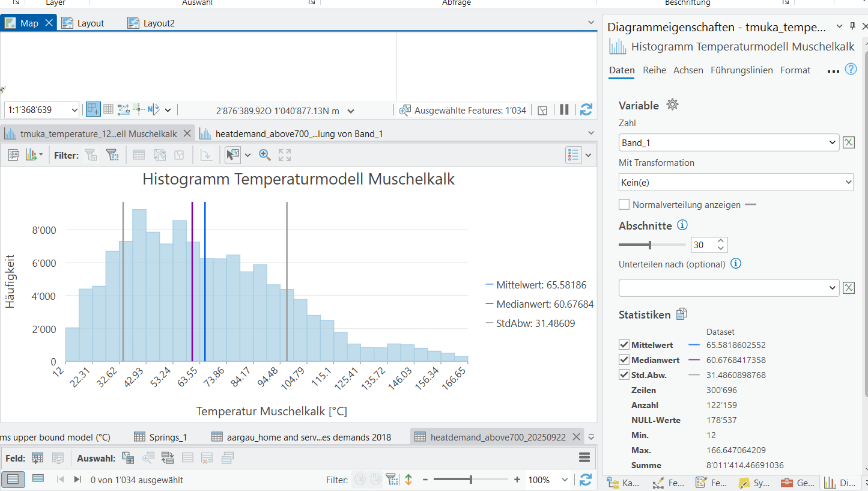This screenshot has width=868, height=491.
Task: Activate the zoom magnifier tool in chart toolbar
Action: 264,154
